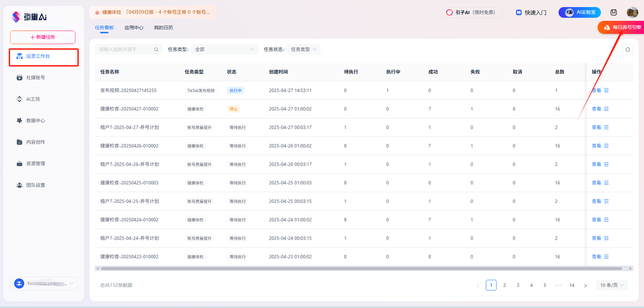Open 运营工作台 in the sidebar
Image resolution: width=644 pixels, height=308 pixels.
pos(44,56)
